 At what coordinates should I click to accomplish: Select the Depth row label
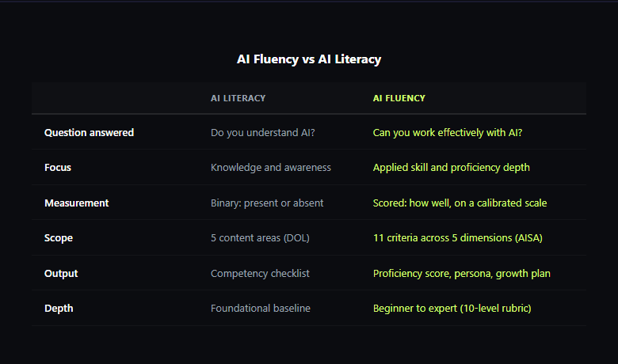(59, 309)
